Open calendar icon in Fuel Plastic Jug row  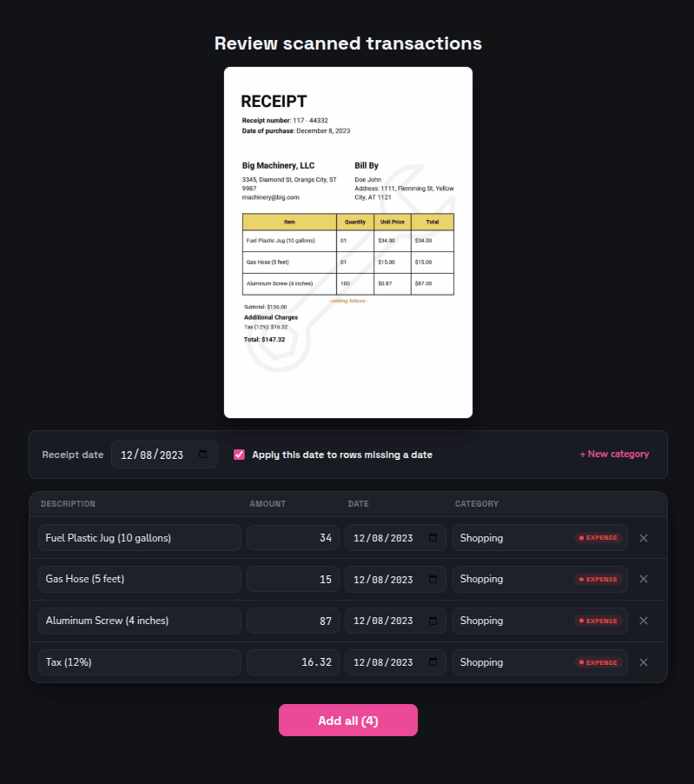pyautogui.click(x=433, y=537)
